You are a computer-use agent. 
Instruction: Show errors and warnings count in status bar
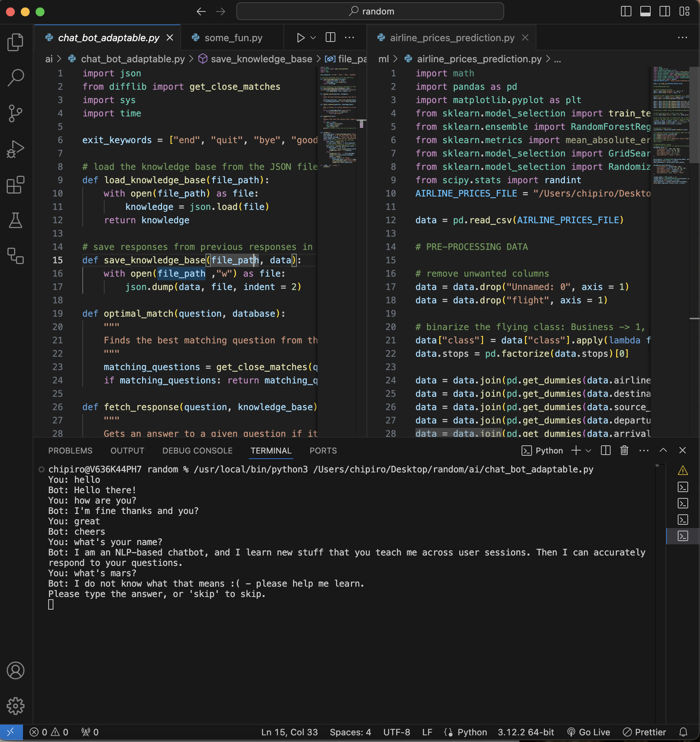pos(49,732)
